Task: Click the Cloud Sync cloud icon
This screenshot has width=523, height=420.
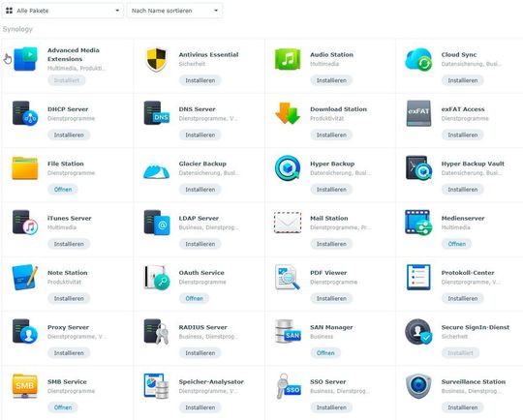Action: click(418, 59)
